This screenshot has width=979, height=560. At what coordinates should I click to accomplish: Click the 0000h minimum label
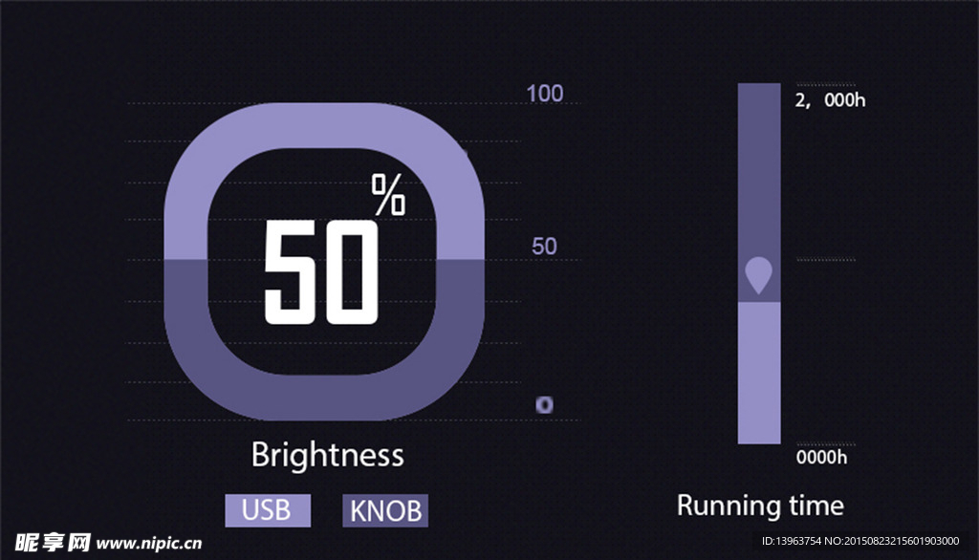coord(821,457)
